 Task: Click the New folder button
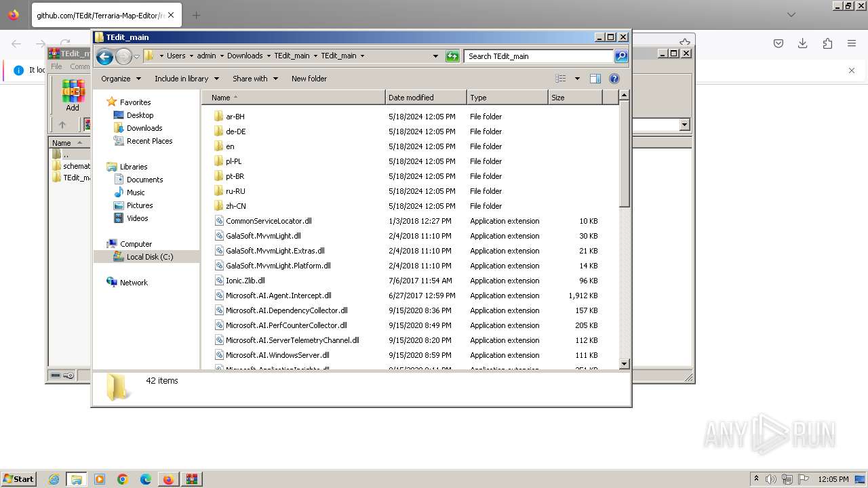(x=309, y=79)
